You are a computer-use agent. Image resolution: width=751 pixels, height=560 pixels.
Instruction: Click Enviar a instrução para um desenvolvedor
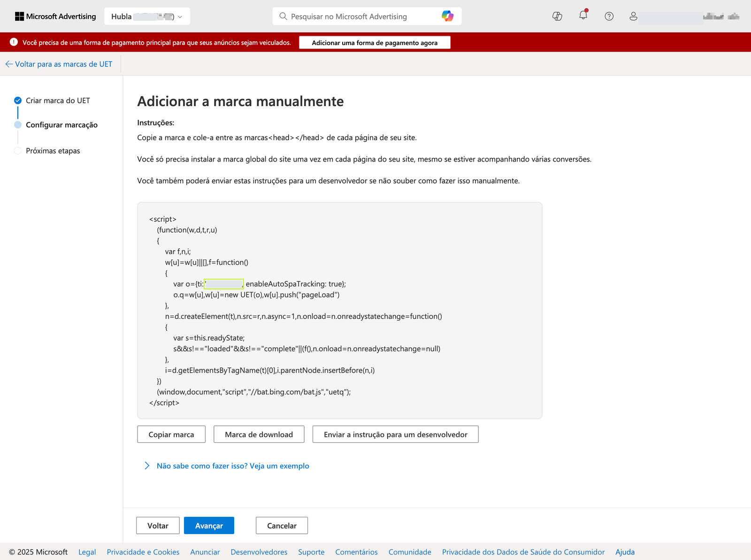395,434
